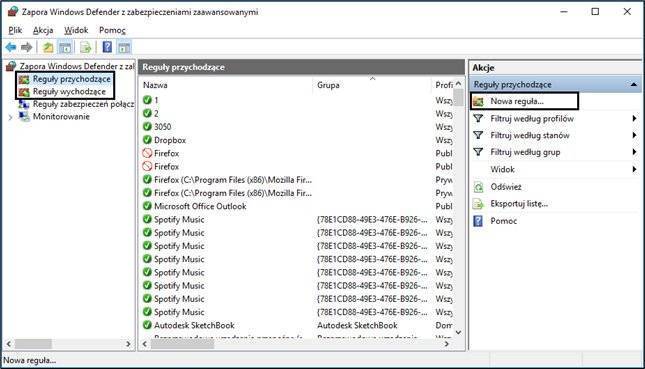
Task: Click the Eksportuj listę icon
Action: tap(478, 204)
